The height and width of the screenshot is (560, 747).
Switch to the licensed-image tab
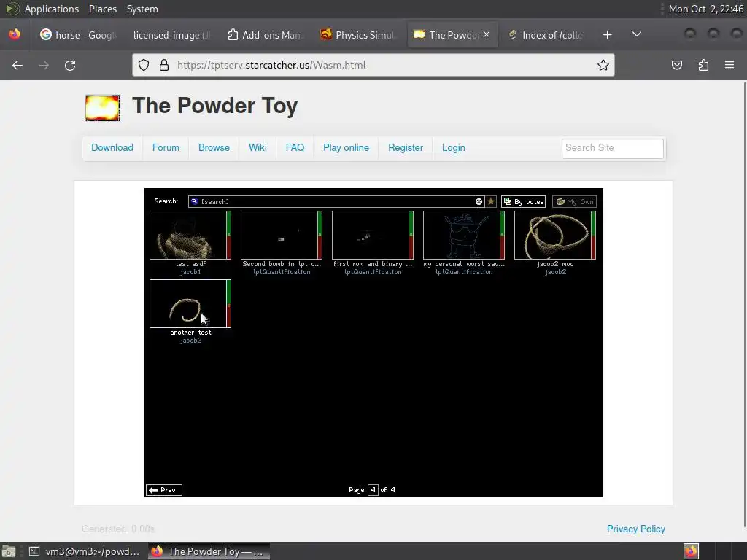pos(171,35)
